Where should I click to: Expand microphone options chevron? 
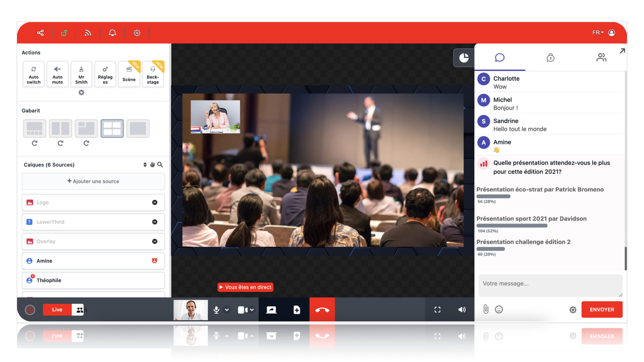click(227, 310)
